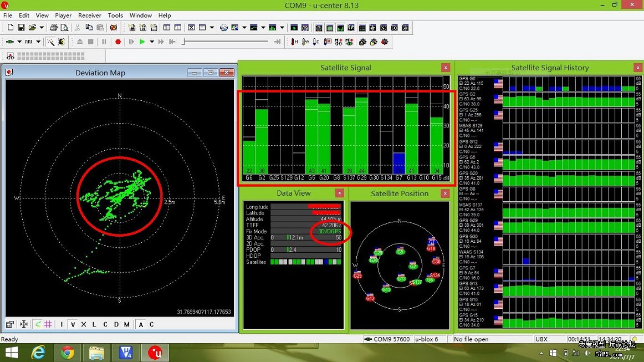Expand the baudrate dropdown arrow

(38, 42)
